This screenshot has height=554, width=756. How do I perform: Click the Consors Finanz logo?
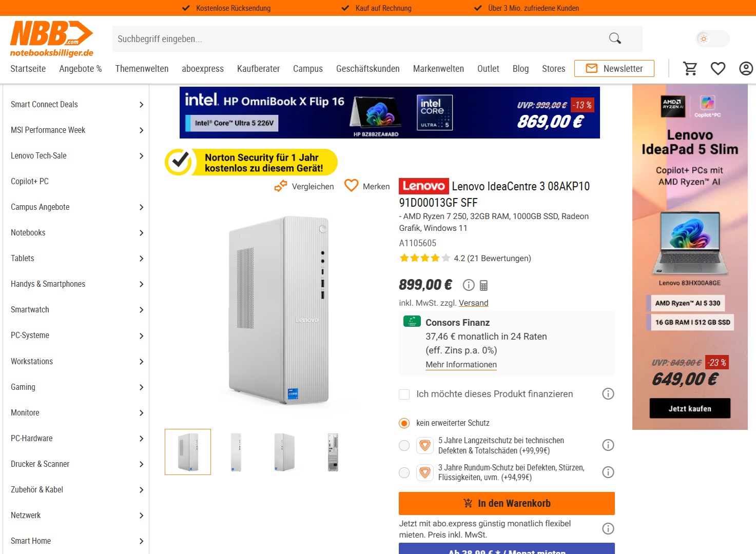(x=412, y=322)
